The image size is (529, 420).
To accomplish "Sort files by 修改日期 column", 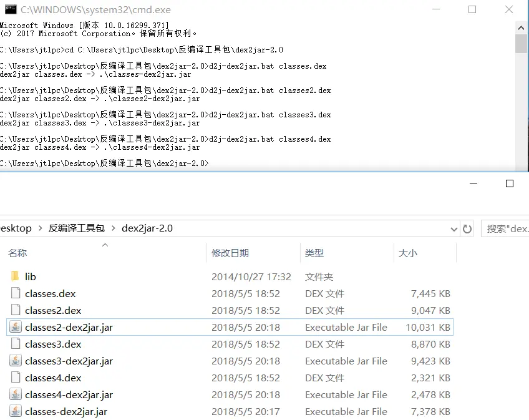I will [x=230, y=253].
